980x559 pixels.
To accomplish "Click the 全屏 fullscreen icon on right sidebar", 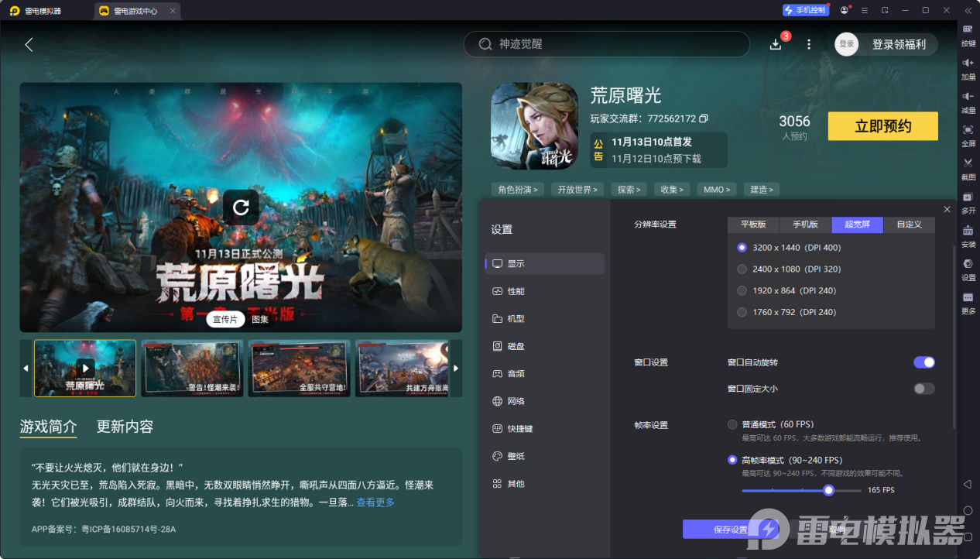I will coord(968,138).
